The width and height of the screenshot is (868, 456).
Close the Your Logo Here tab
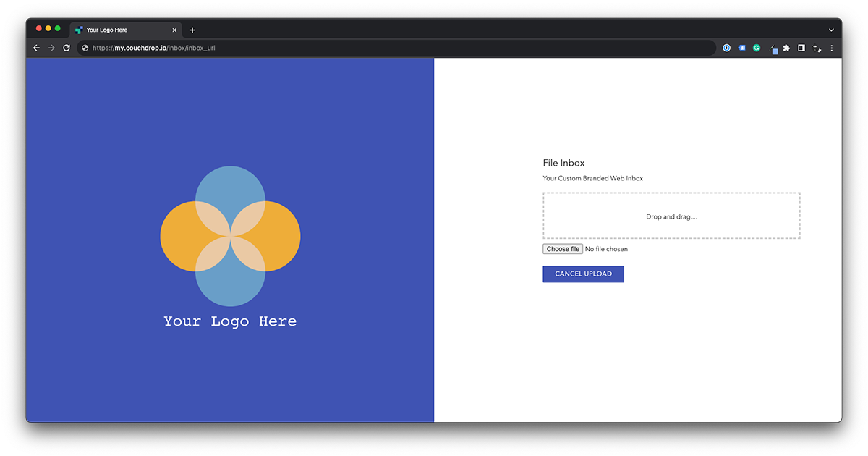click(174, 30)
